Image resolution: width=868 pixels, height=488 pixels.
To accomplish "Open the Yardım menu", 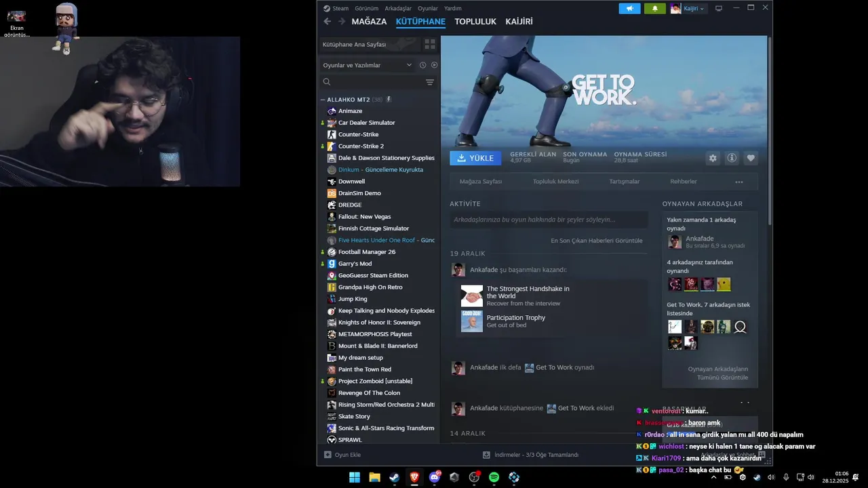I will click(452, 8).
